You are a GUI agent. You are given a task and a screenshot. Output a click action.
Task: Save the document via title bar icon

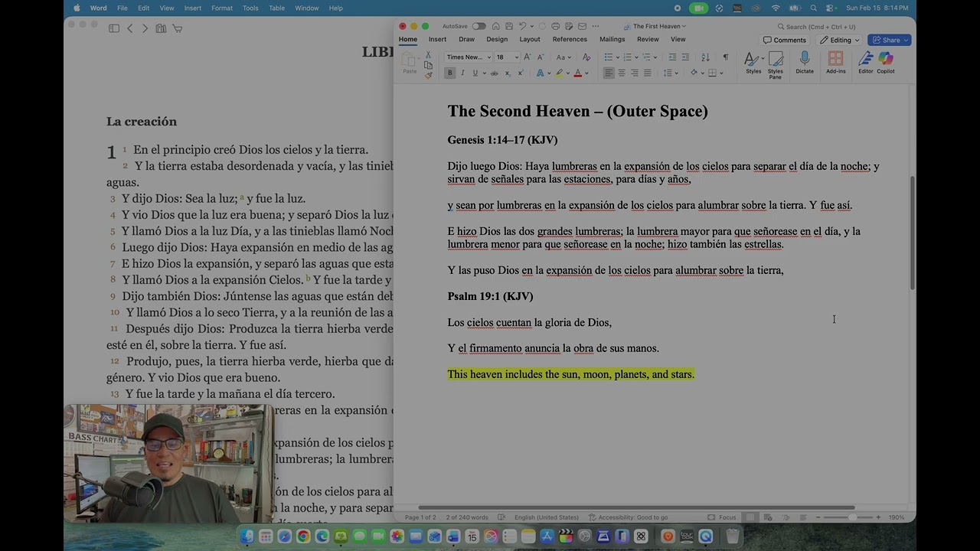tap(509, 26)
